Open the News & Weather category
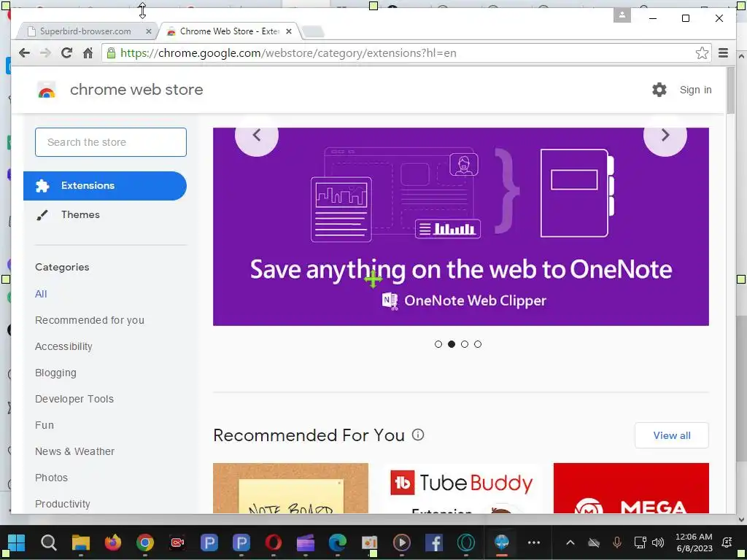The height and width of the screenshot is (560, 747). click(x=75, y=451)
